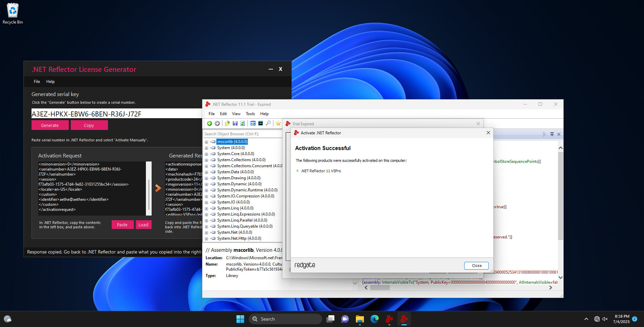Show hidden tray icons chevron
The height and width of the screenshot is (327, 644).
click(x=586, y=319)
